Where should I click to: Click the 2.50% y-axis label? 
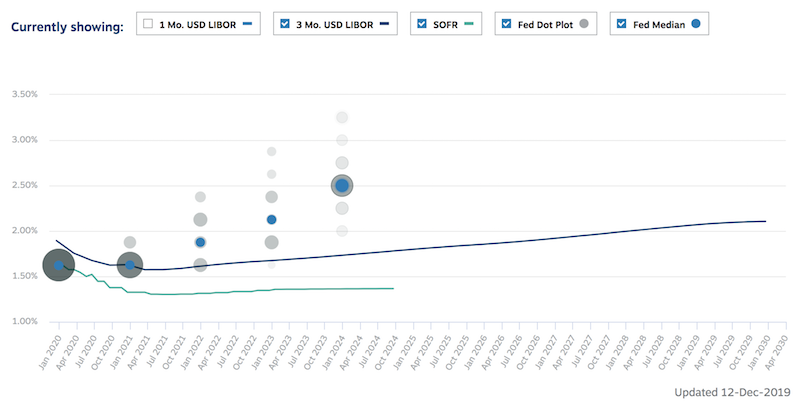point(25,185)
